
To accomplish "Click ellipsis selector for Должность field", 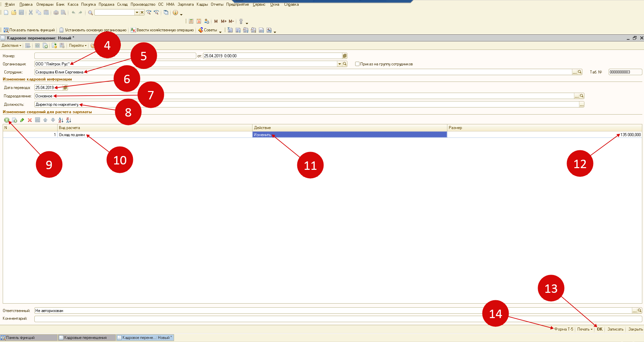I will 582,104.
